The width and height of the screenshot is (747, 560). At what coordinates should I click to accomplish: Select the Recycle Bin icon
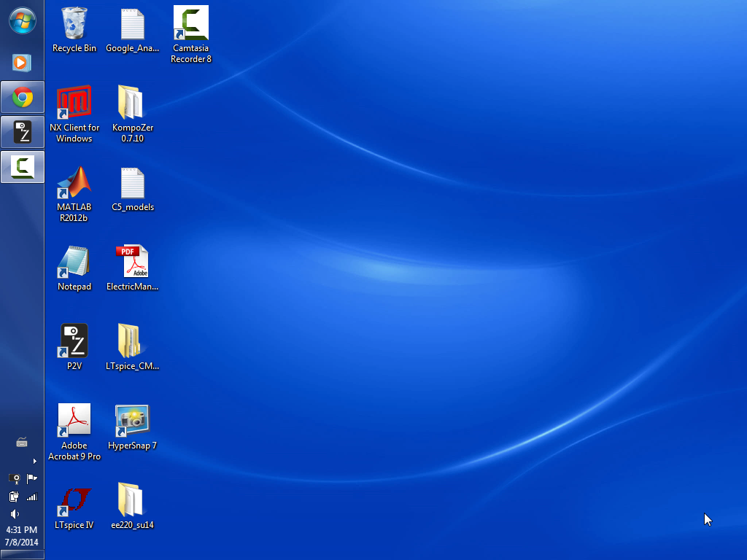(x=74, y=30)
